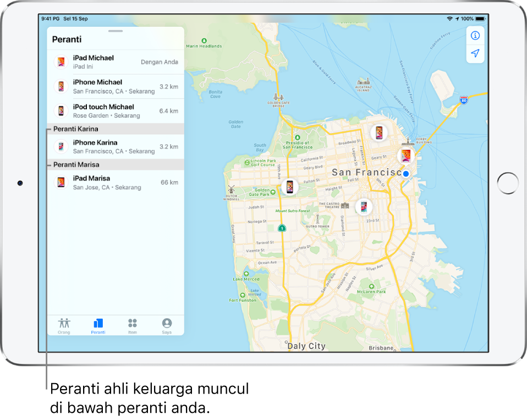The height and width of the screenshot is (420, 527).
Task: Select iPod touch Michael row
Action: coord(116,111)
